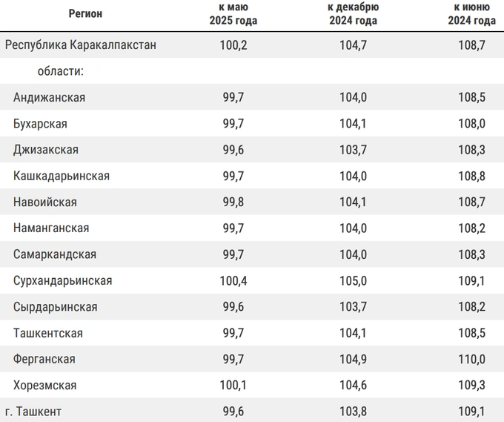Select the Бухарская region name
The image size is (504, 422).
tap(40, 124)
